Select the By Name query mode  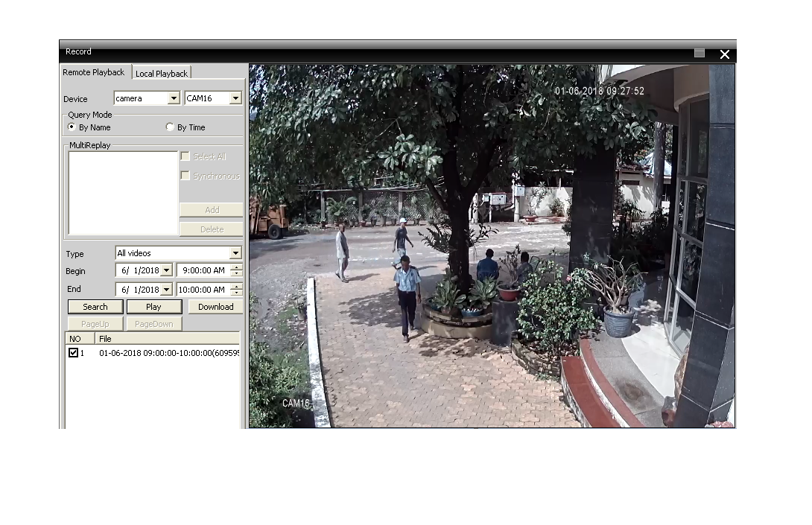point(72,127)
